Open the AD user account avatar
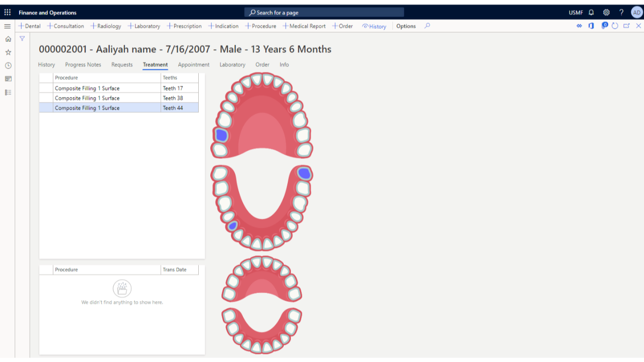This screenshot has width=644, height=362. pyautogui.click(x=637, y=13)
